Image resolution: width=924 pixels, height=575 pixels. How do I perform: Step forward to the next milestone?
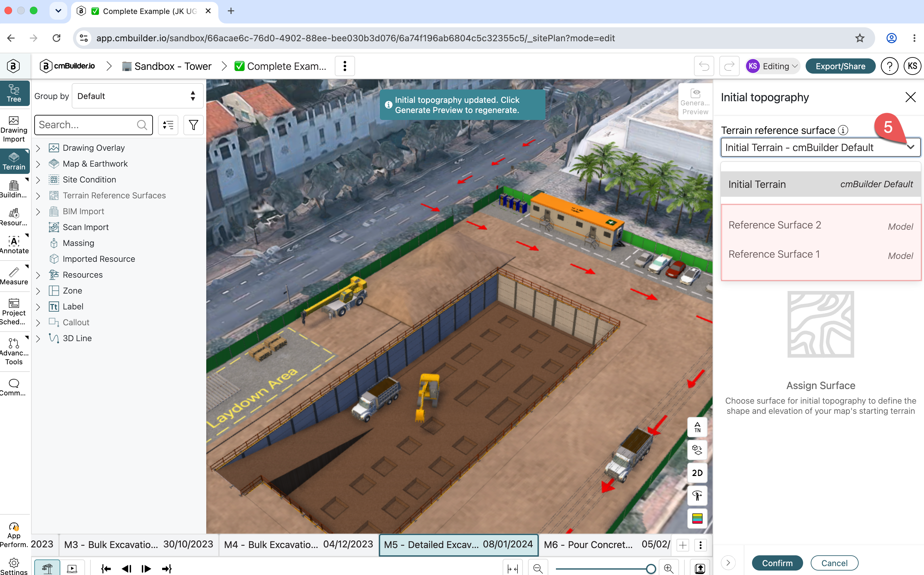(x=146, y=569)
